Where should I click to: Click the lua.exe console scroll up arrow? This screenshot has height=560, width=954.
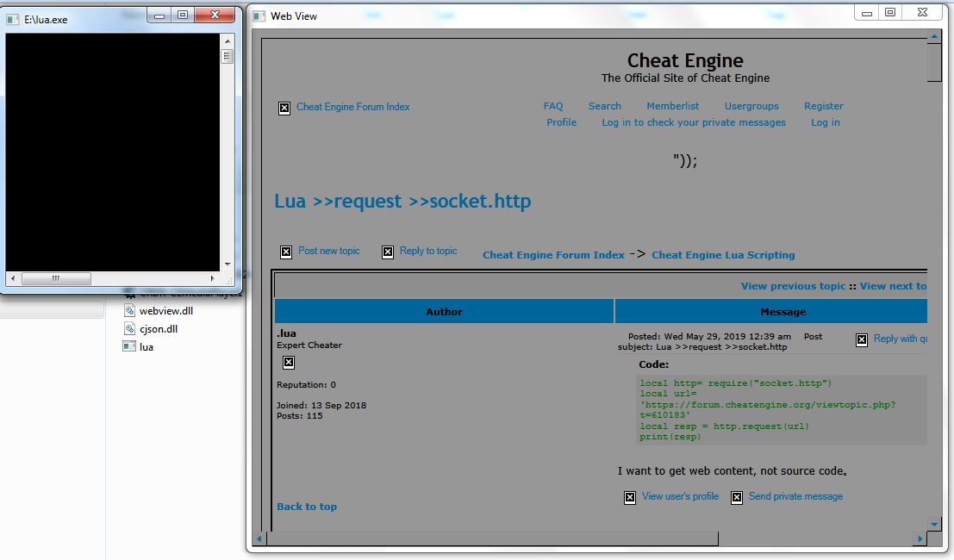(x=228, y=41)
